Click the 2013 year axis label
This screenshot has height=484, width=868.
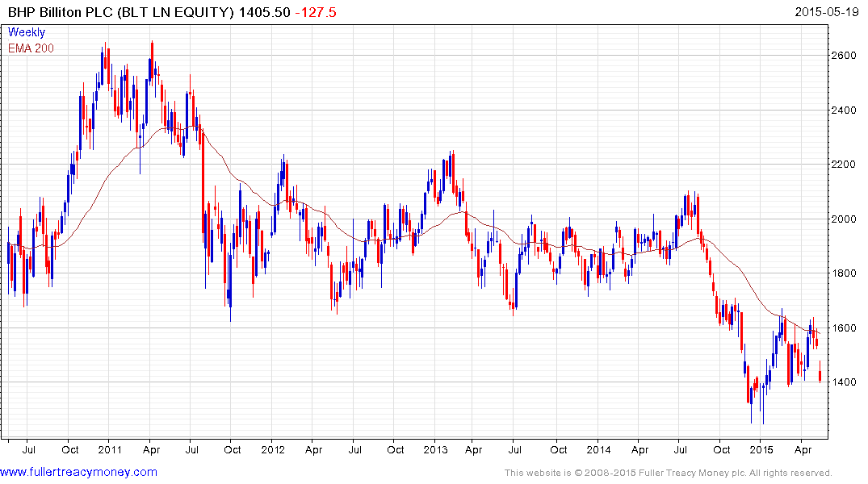(x=435, y=449)
